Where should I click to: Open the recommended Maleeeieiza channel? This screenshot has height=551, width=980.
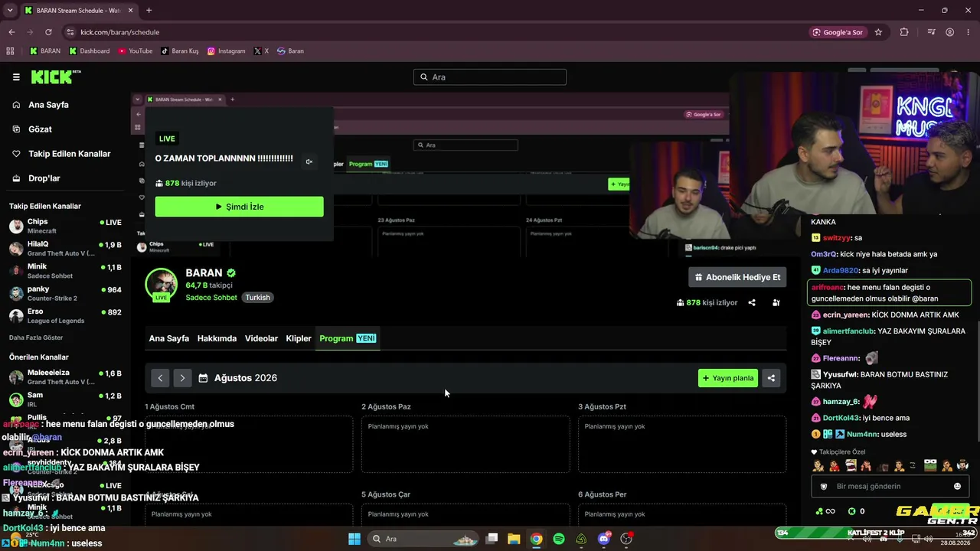point(65,377)
